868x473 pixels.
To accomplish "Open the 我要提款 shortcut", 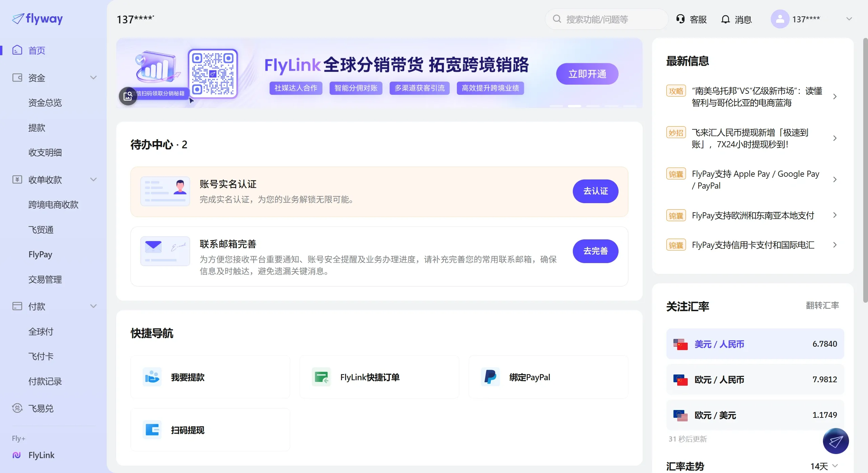I will [210, 377].
